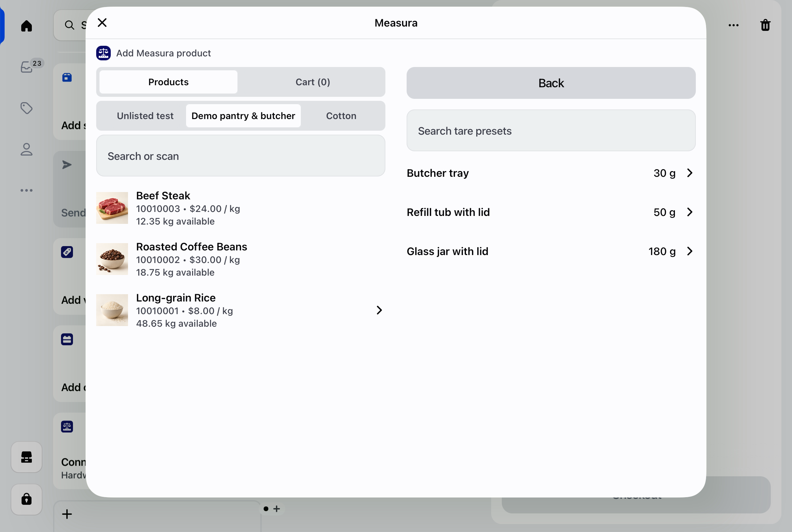Screen dimensions: 792x532
Task: Click the Long-grain Rice thumbnail
Action: [112, 310]
